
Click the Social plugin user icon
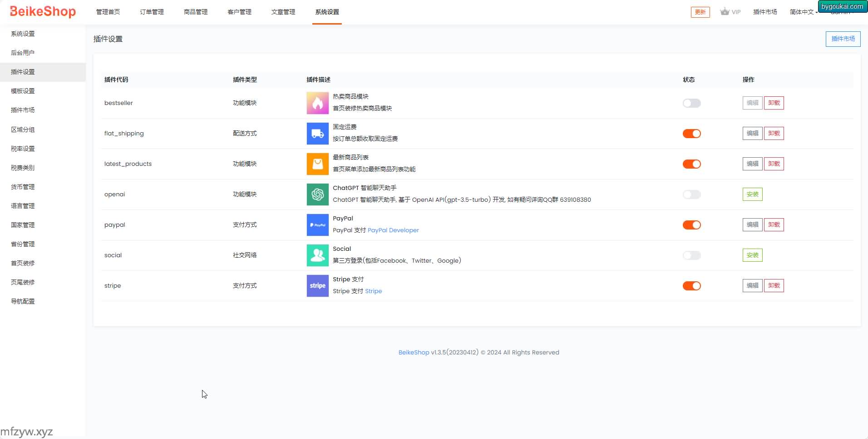click(317, 255)
